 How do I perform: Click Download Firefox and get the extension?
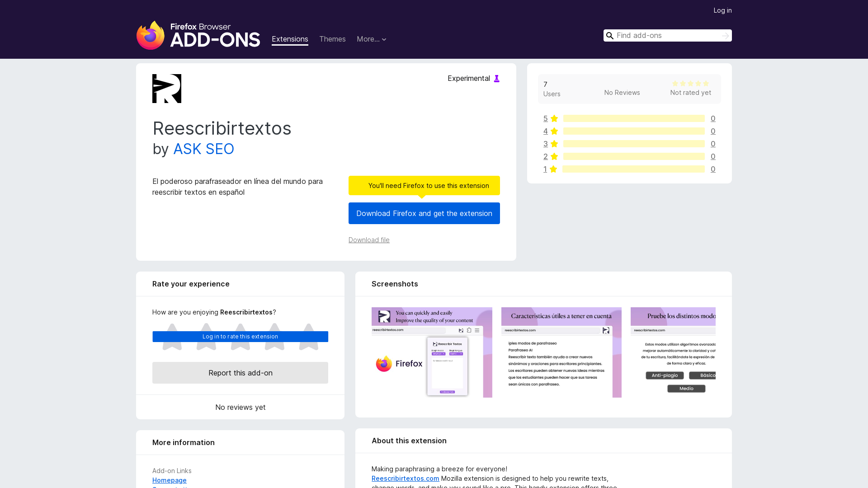[424, 213]
